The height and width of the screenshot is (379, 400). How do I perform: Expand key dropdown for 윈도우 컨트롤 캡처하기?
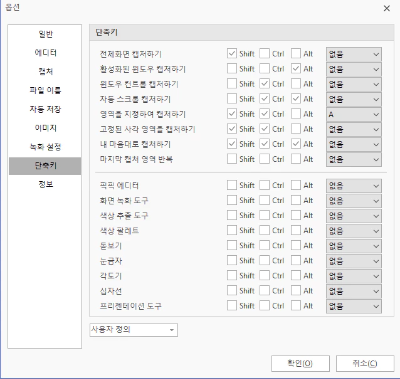tap(354, 84)
